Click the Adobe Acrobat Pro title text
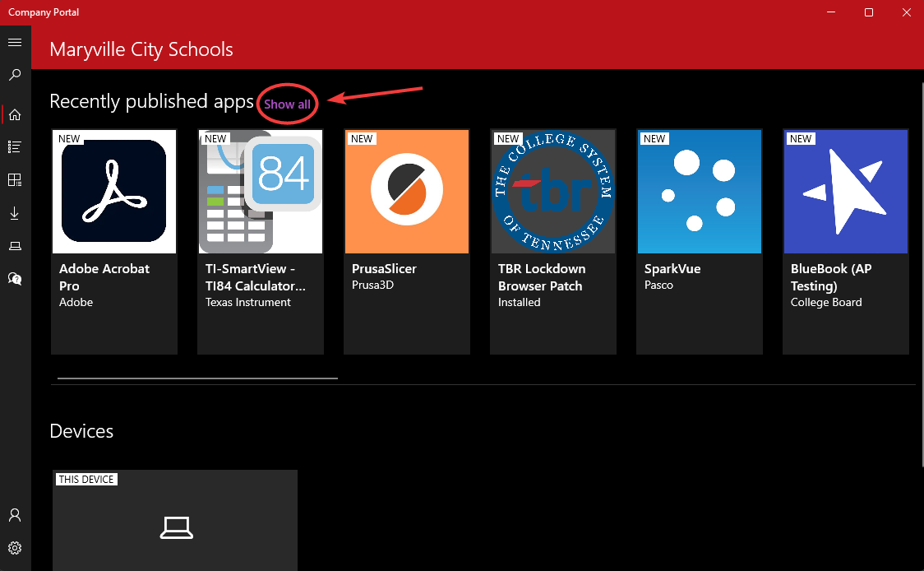The image size is (924, 571). (104, 277)
